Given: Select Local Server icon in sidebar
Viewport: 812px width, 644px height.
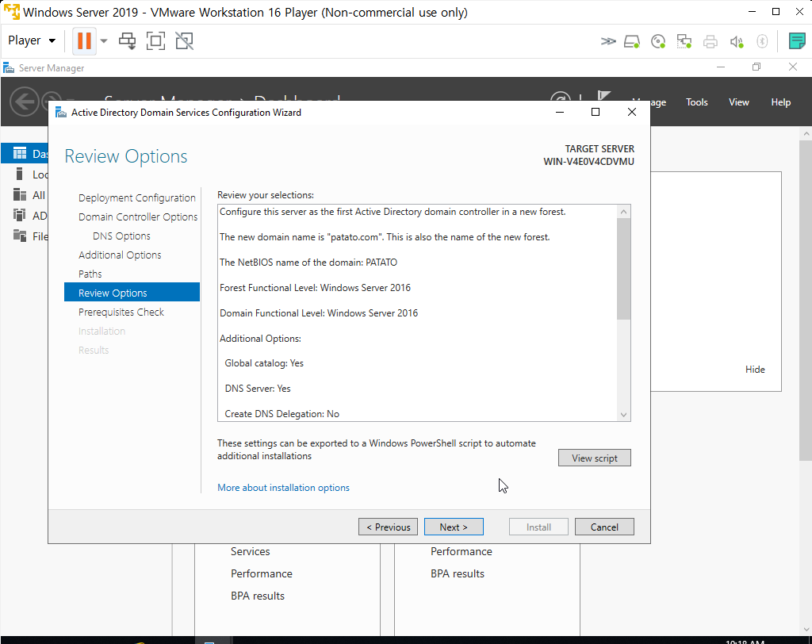Looking at the screenshot, I should coord(20,174).
